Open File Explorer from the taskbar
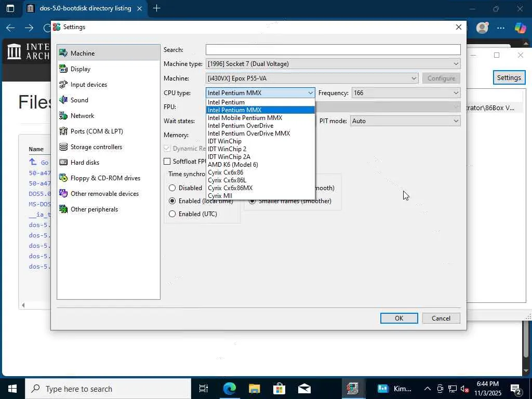 click(x=254, y=389)
